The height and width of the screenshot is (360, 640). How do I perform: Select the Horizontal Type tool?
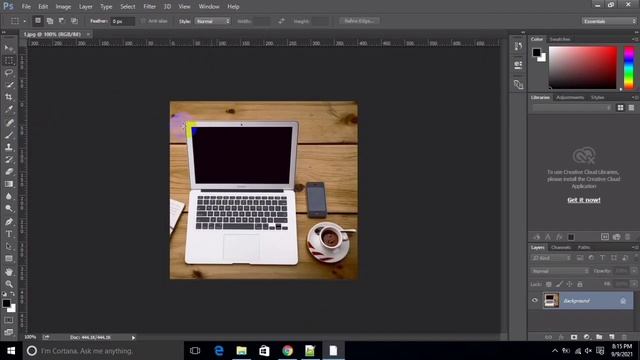9,234
